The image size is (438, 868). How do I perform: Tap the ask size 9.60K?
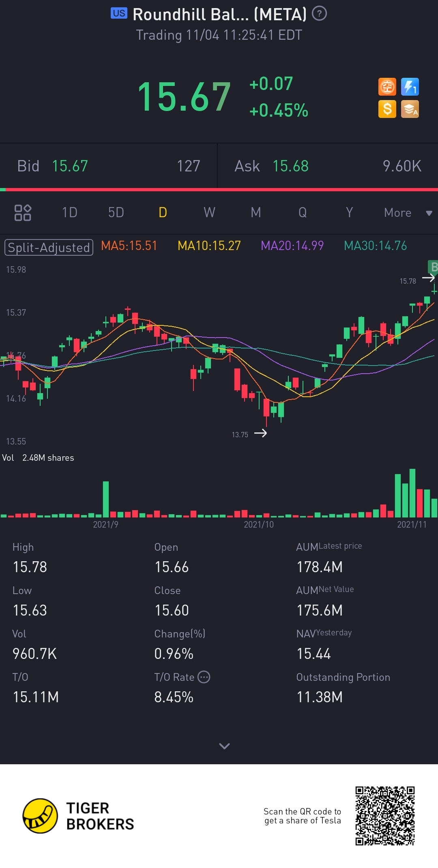tap(402, 166)
